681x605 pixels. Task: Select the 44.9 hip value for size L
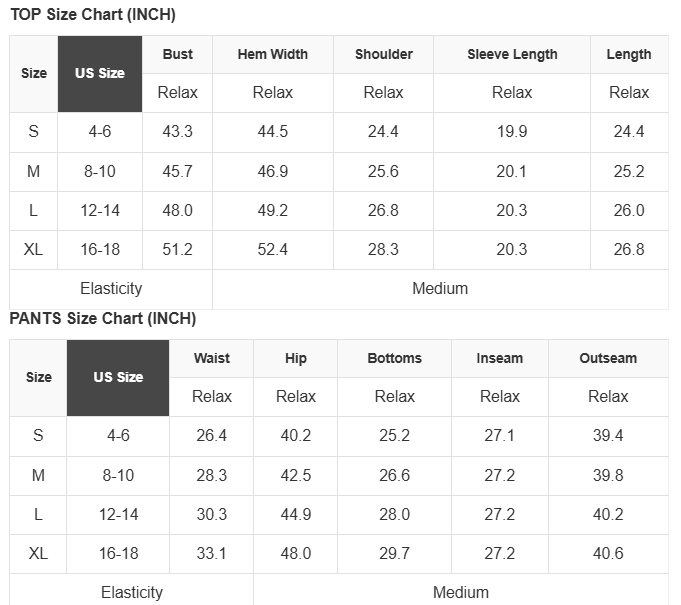click(295, 514)
